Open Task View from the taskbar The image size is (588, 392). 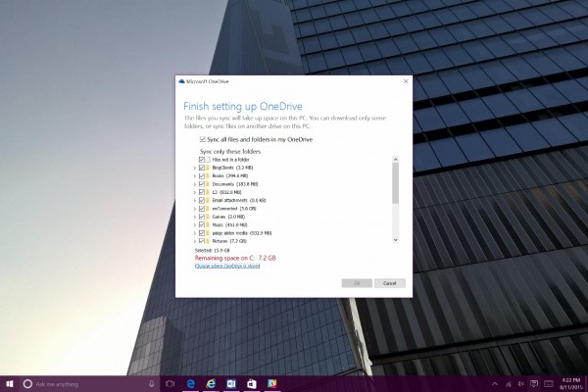[x=171, y=384]
